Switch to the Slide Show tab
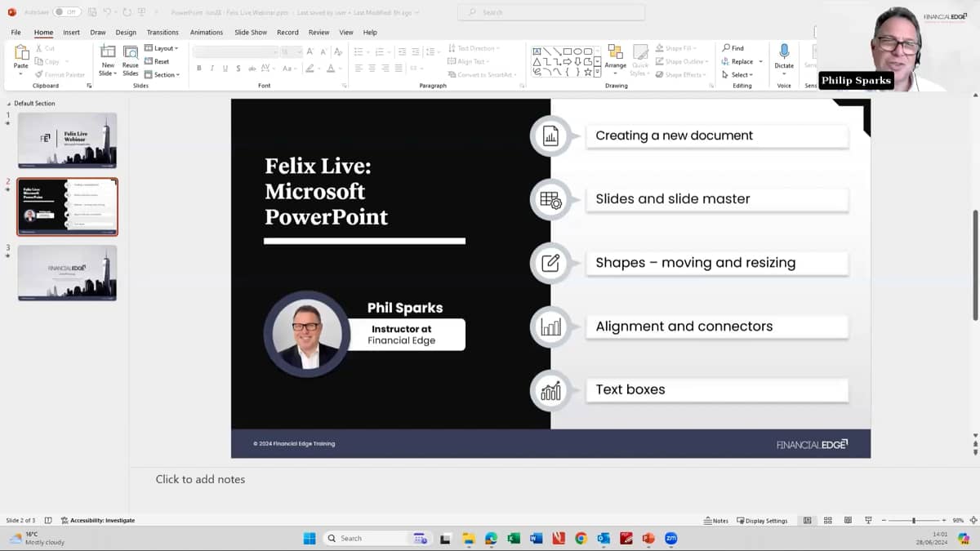980x551 pixels. pyautogui.click(x=251, y=33)
